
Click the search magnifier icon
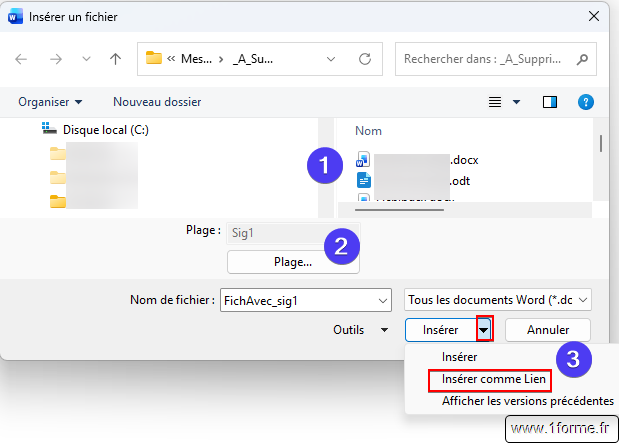[582, 59]
